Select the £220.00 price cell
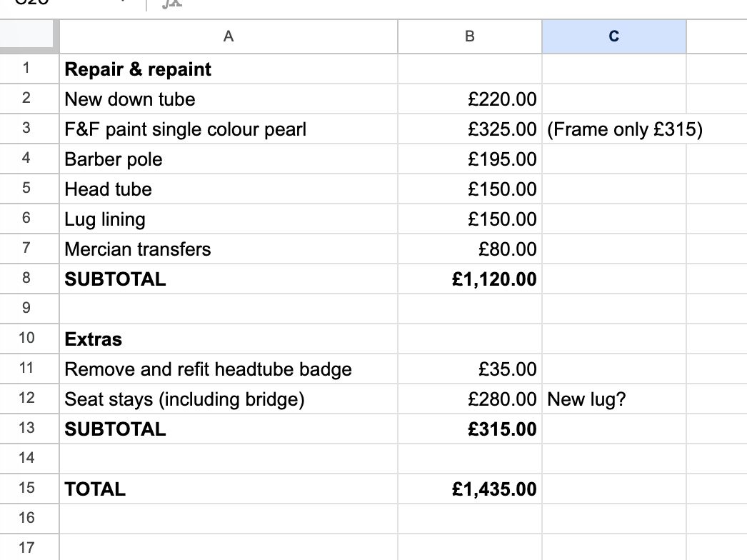The width and height of the screenshot is (747, 560). pos(501,99)
